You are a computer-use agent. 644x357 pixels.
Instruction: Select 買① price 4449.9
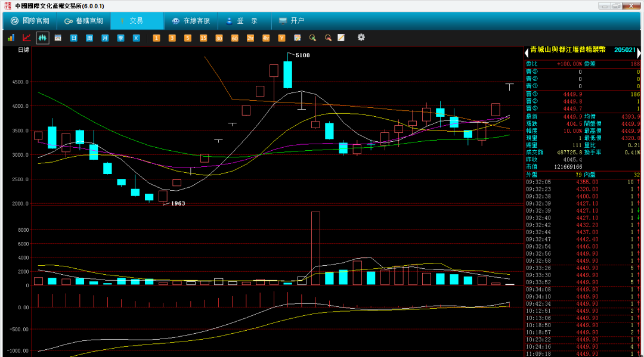click(x=572, y=94)
